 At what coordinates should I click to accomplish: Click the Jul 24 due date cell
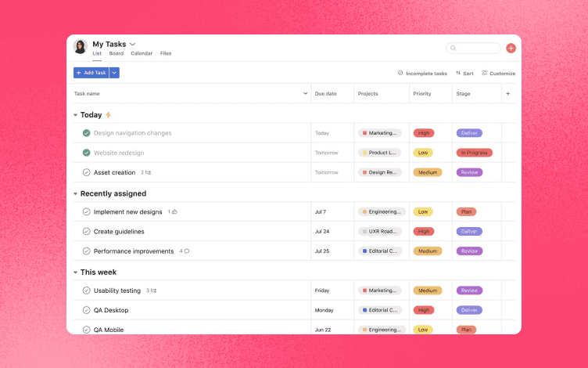pyautogui.click(x=322, y=231)
